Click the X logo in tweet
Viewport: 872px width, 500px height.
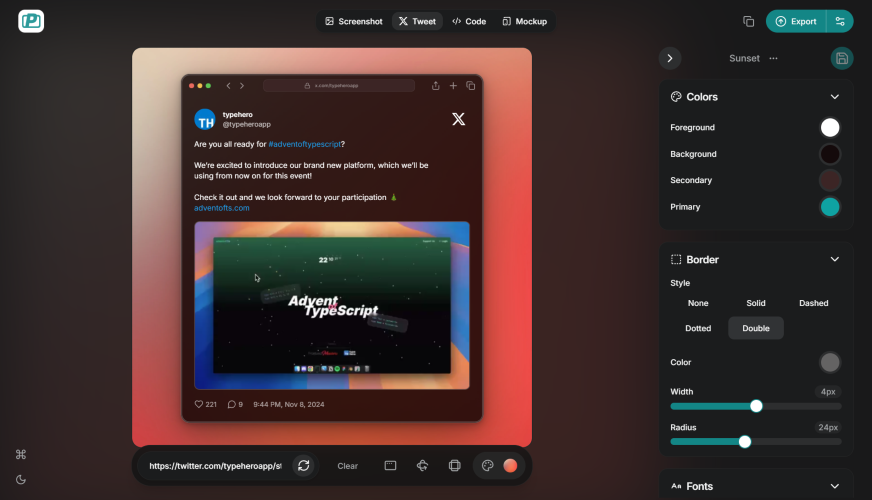click(x=458, y=119)
